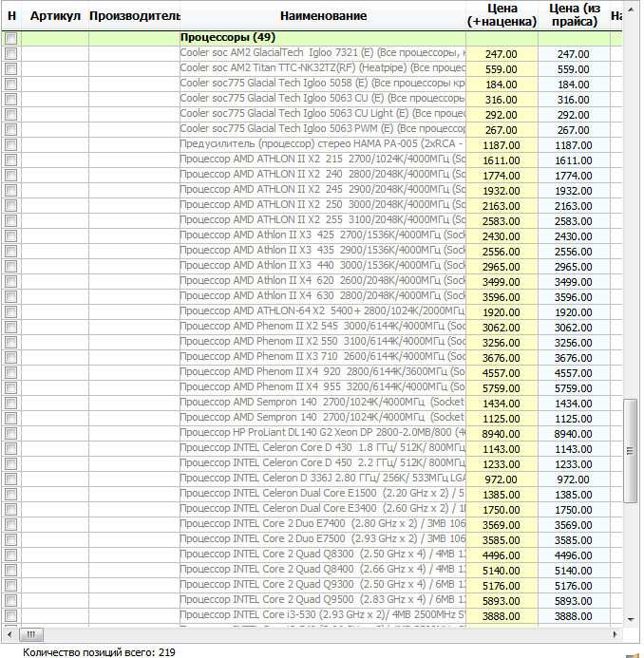Sort by the Наименование column header
The image size is (644, 658).
coord(323,16)
